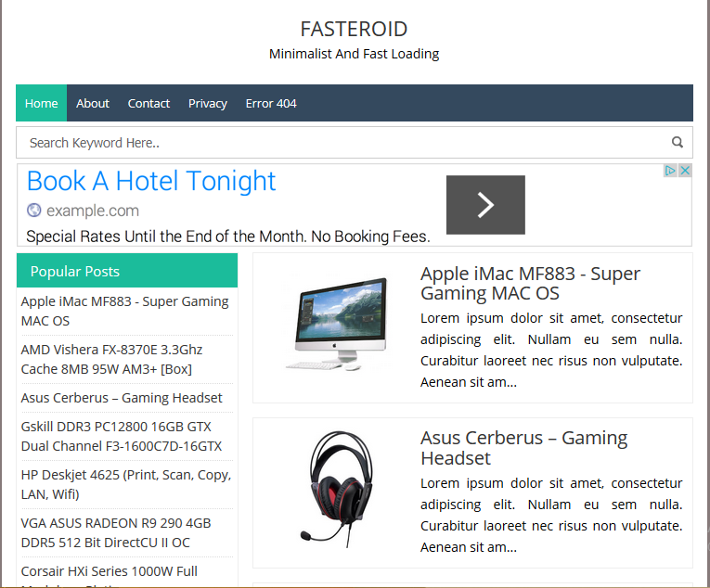
Task: Open article title Asus Cerberus Gaming Headset
Action: coord(523,448)
